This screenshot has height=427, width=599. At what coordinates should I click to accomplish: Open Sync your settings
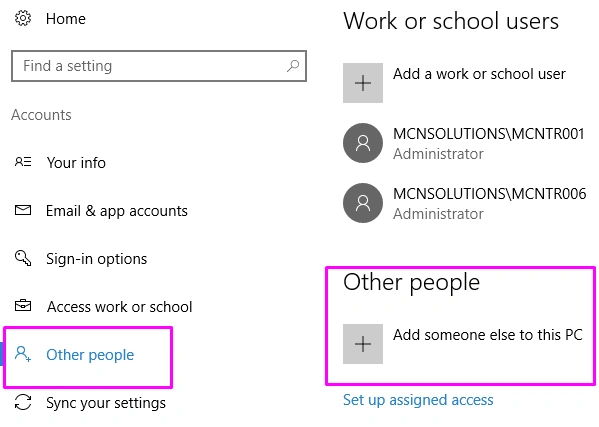(106, 403)
